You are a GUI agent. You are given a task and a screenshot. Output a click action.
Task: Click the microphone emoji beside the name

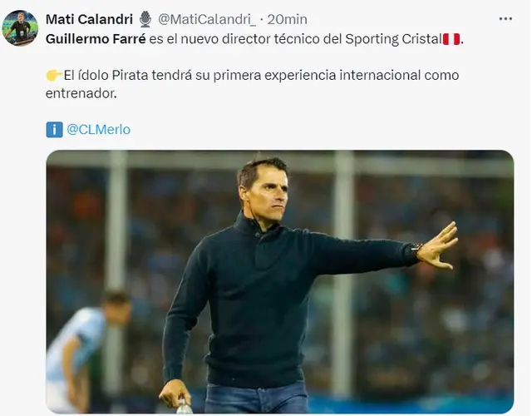click(145, 19)
